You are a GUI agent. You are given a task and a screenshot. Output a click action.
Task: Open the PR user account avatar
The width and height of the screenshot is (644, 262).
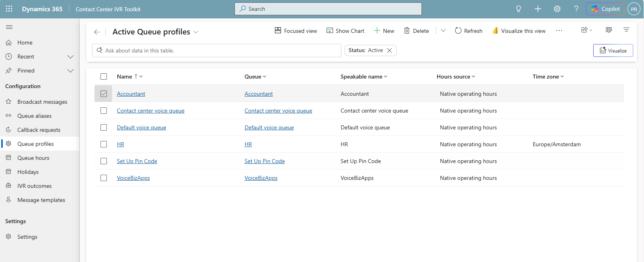pyautogui.click(x=634, y=9)
